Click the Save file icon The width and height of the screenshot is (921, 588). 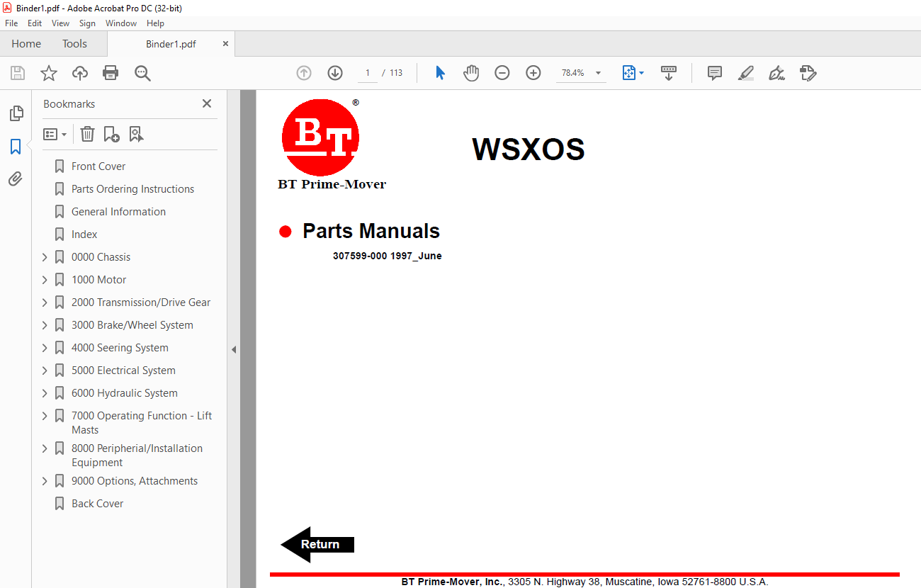[x=18, y=73]
